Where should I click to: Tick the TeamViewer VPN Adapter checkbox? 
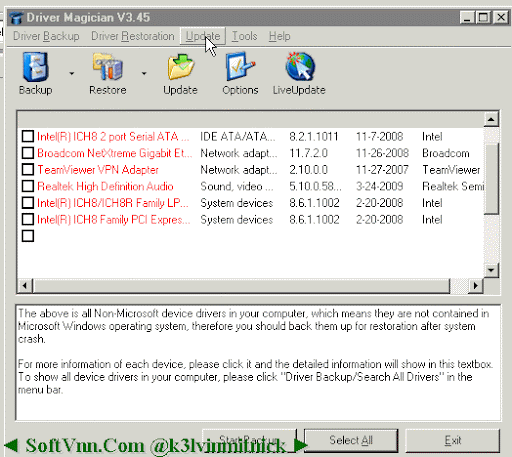coord(28,169)
